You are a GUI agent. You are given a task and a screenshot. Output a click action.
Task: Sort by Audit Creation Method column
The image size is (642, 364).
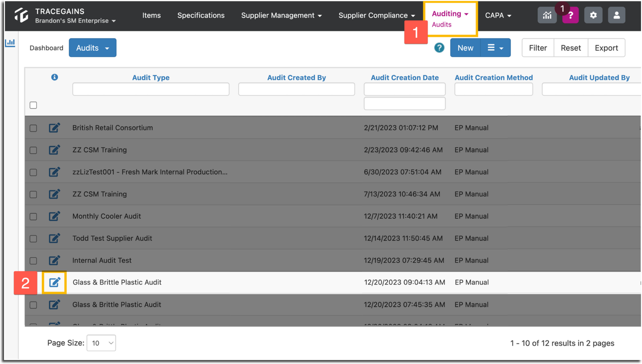tap(493, 78)
